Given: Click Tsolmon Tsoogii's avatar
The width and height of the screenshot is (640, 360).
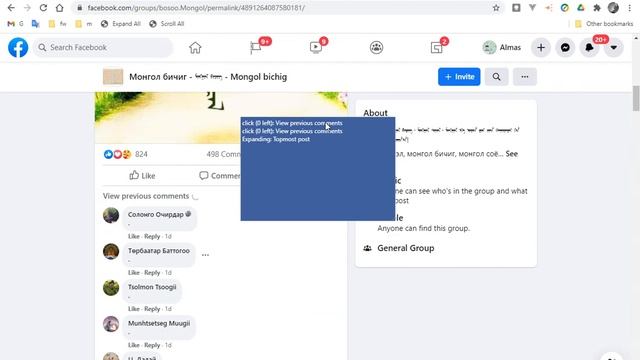Looking at the screenshot, I should pyautogui.click(x=111, y=288).
